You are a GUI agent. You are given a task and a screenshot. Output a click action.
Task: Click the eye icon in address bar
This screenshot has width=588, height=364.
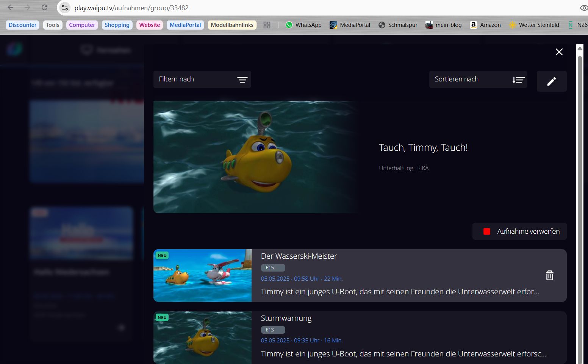pyautogui.click(x=584, y=8)
